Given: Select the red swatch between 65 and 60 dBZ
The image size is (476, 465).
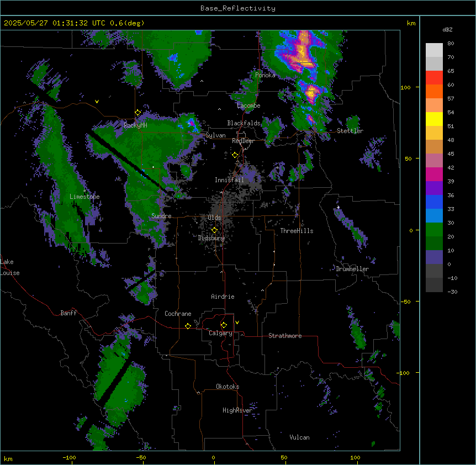Looking at the screenshot, I should coord(434,78).
